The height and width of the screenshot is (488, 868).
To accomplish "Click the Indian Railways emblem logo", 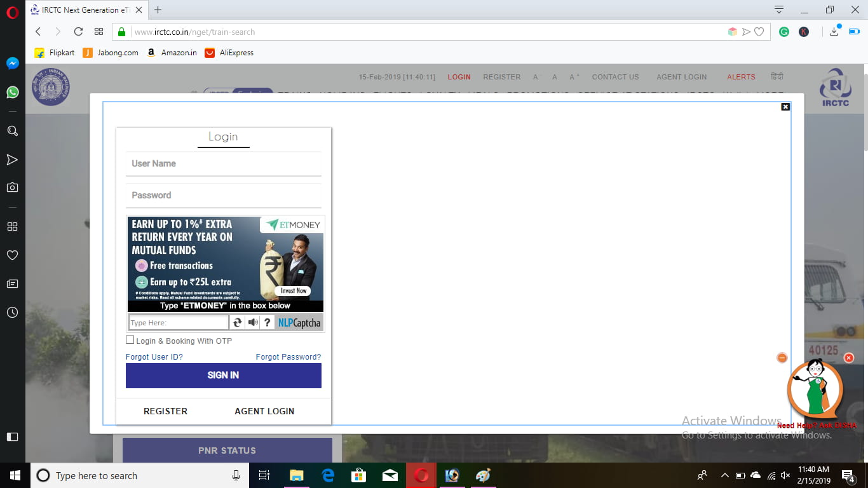I will pyautogui.click(x=51, y=87).
